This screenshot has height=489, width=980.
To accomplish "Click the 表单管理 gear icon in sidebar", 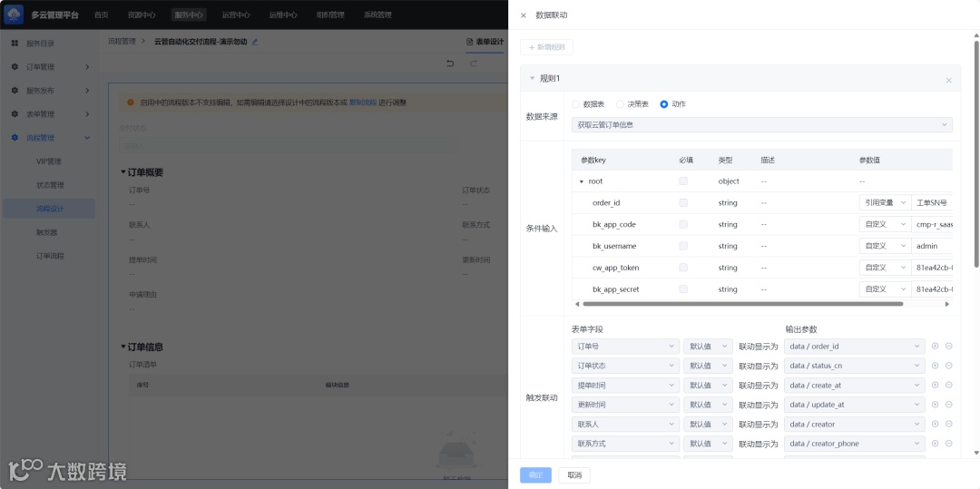I will (x=15, y=114).
